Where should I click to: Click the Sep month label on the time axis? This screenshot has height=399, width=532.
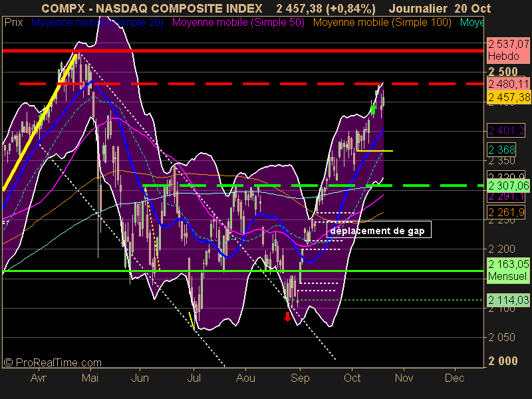click(x=300, y=378)
